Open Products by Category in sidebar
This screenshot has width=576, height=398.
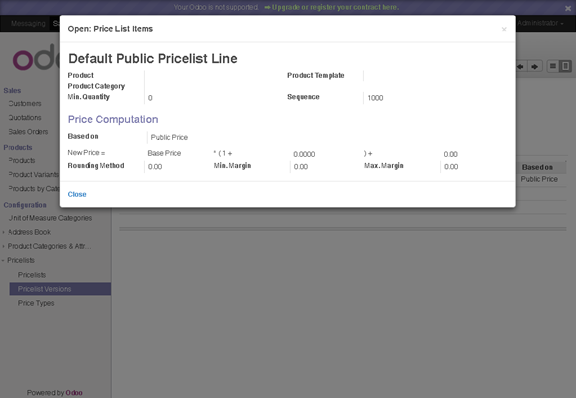pyautogui.click(x=34, y=189)
